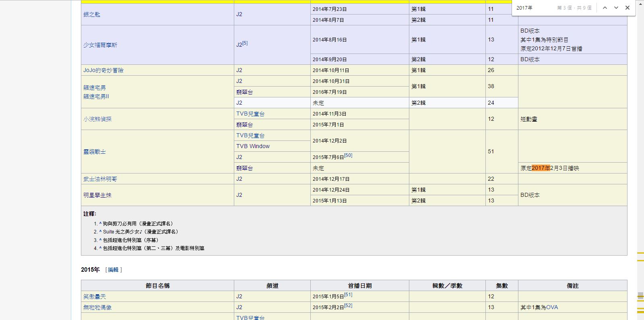Open the OVA link in remarks
Viewport: 644px width, 320px height.
tap(552, 307)
